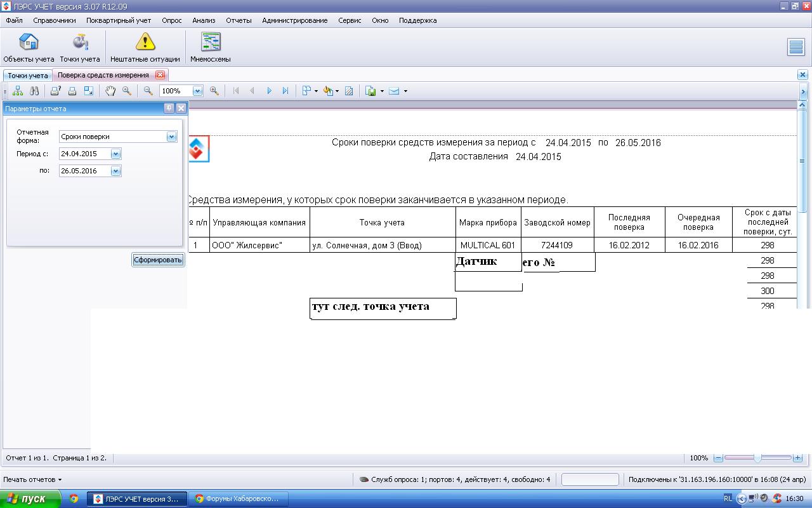812x508 pixels.
Task: Open the Анализ menu
Action: 204,20
